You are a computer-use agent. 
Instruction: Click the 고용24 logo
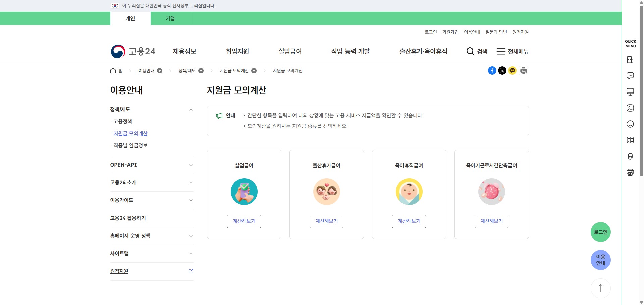(133, 51)
